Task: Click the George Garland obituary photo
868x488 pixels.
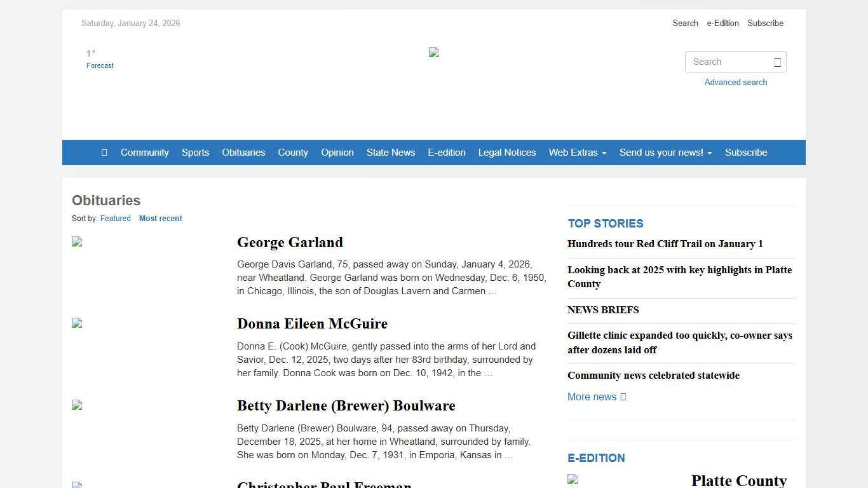Action: click(77, 242)
